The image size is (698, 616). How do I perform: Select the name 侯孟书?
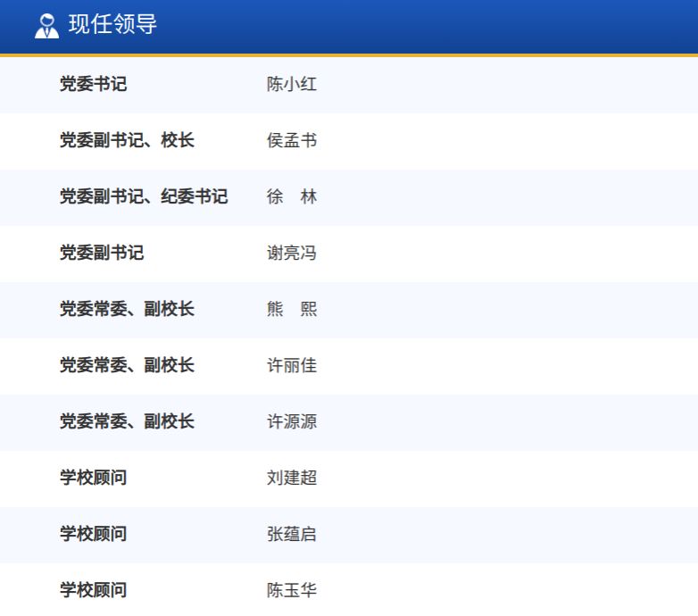pyautogui.click(x=292, y=141)
